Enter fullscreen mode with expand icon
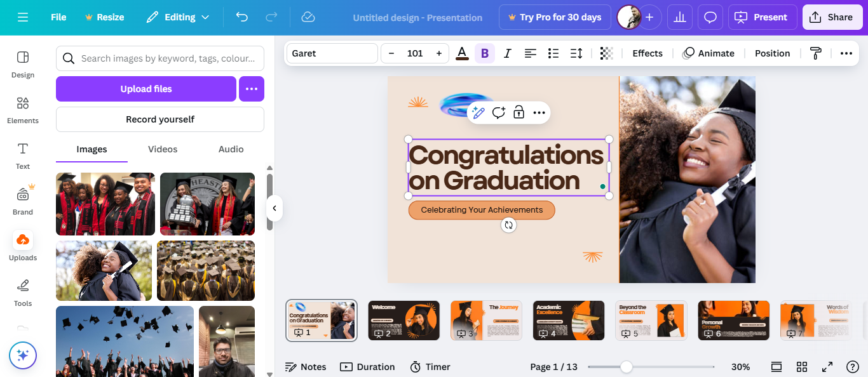Image resolution: width=868 pixels, height=377 pixels. pos(827,367)
